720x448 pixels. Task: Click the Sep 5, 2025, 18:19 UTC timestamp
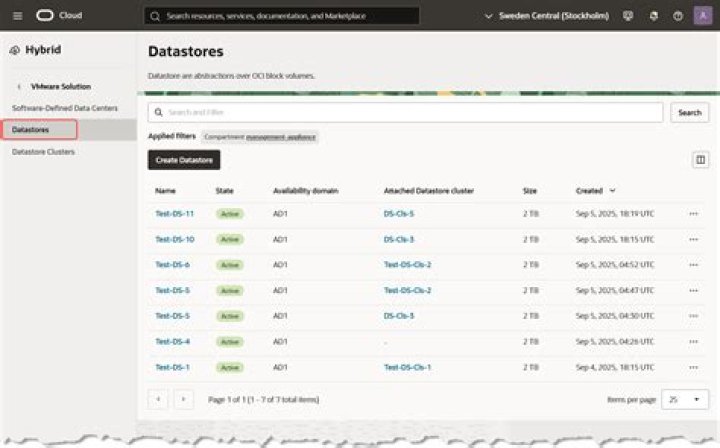coord(615,213)
